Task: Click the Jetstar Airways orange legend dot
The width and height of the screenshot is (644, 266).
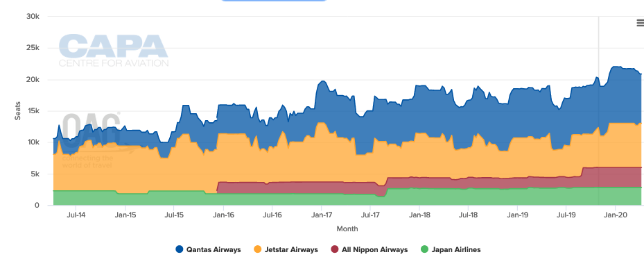Action: click(x=257, y=249)
